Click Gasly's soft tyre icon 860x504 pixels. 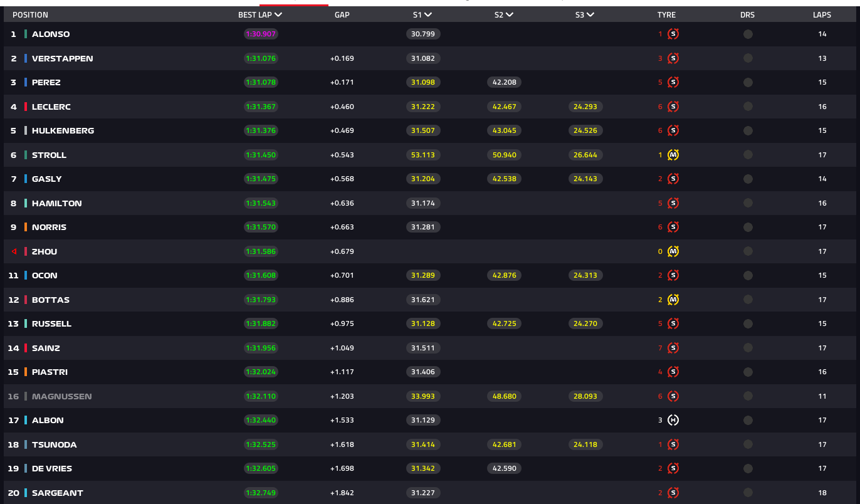pyautogui.click(x=673, y=179)
